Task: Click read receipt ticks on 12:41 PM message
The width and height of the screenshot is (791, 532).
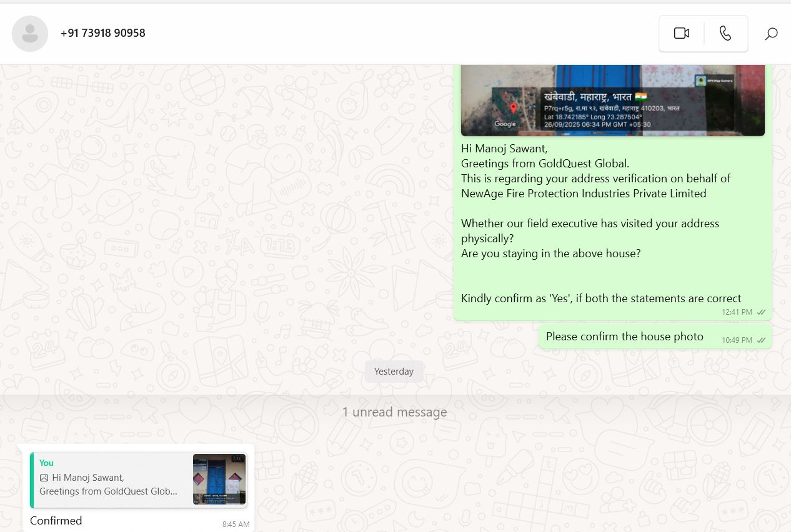Action: 761,312
